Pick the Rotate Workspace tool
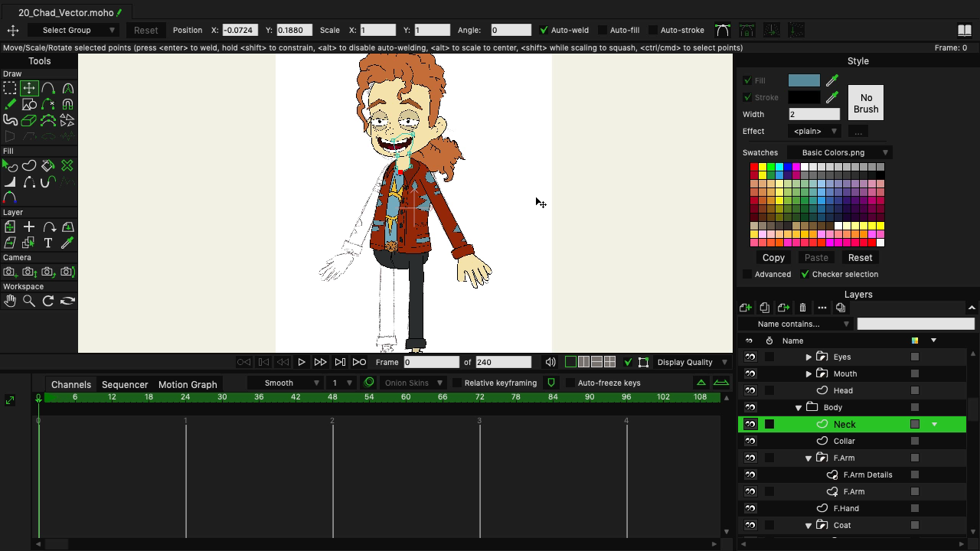 pyautogui.click(x=48, y=301)
